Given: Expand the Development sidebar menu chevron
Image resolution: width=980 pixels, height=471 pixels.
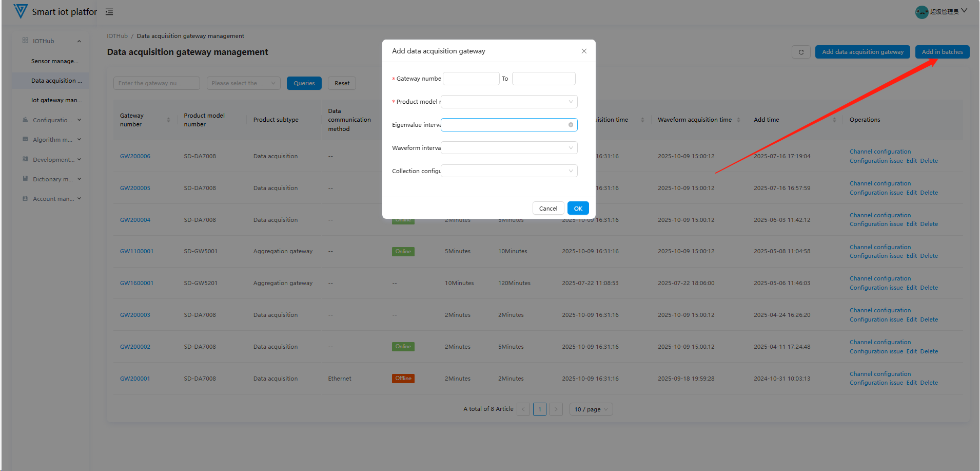Looking at the screenshot, I should coord(80,159).
